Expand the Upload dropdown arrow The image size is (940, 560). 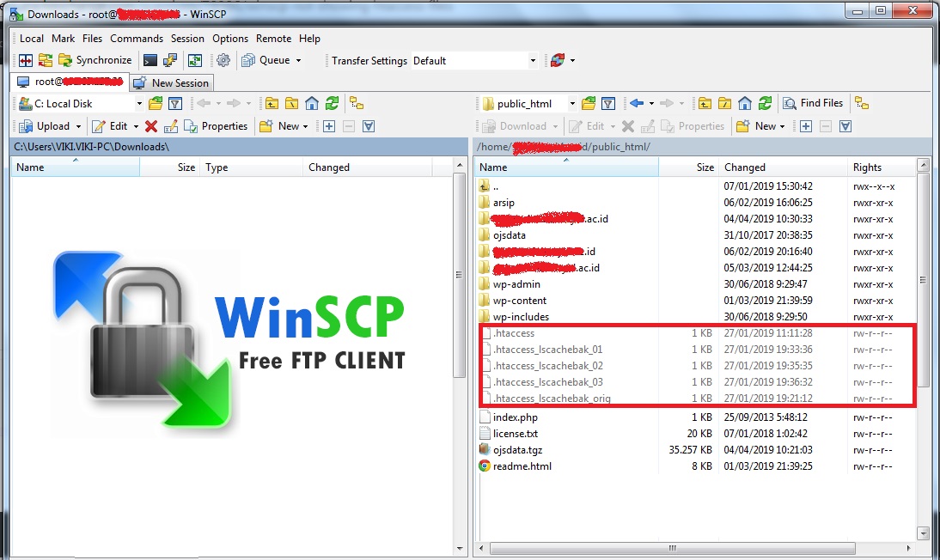78,126
